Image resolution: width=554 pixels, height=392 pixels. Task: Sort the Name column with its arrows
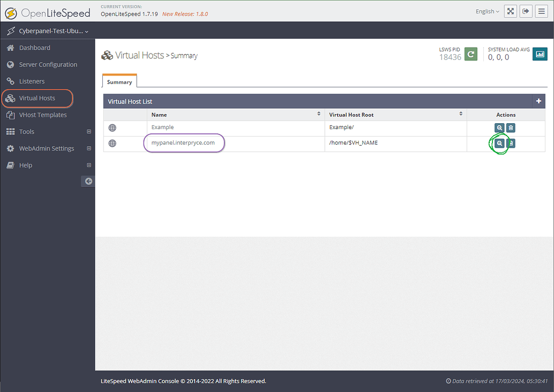pos(319,114)
